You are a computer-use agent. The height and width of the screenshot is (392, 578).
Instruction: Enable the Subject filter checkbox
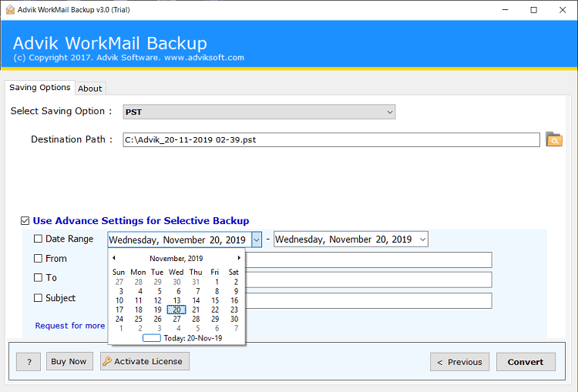[38, 298]
